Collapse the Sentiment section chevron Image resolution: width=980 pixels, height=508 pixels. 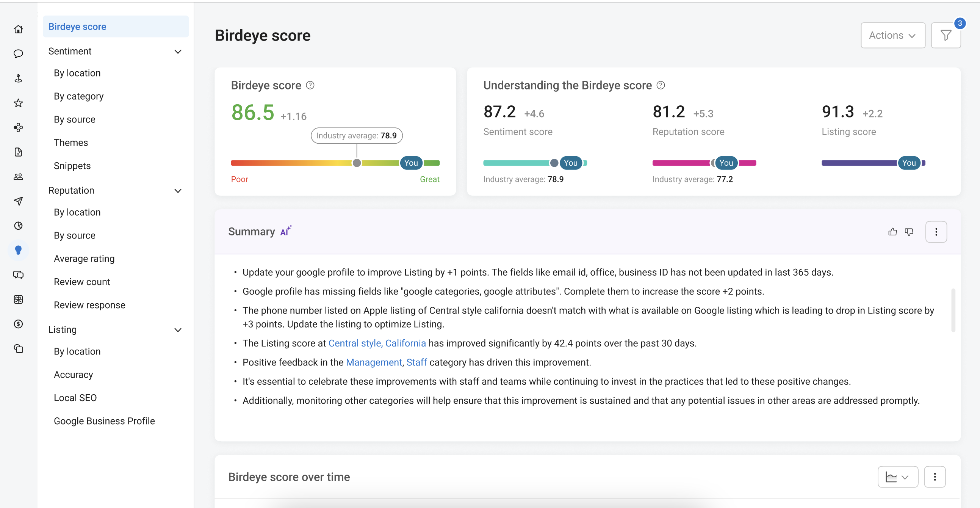click(x=178, y=52)
